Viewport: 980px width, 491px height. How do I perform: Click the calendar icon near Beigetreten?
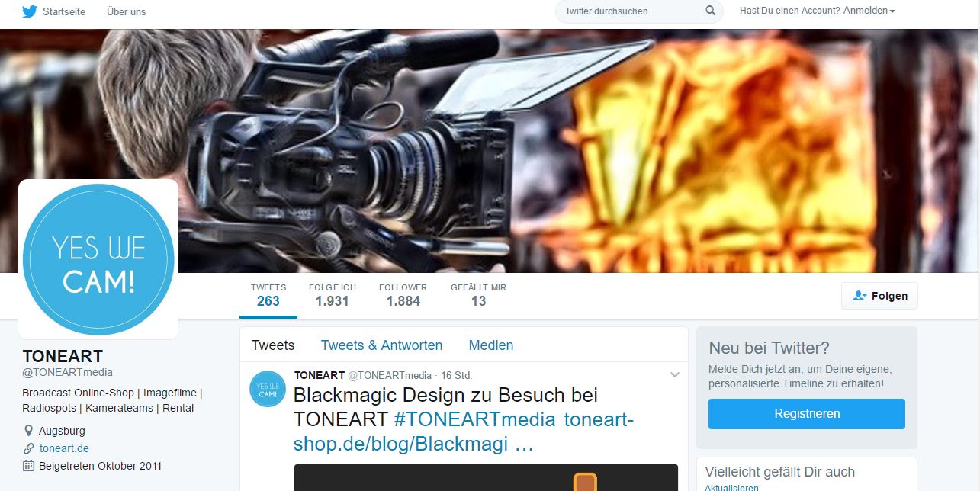pyautogui.click(x=28, y=466)
